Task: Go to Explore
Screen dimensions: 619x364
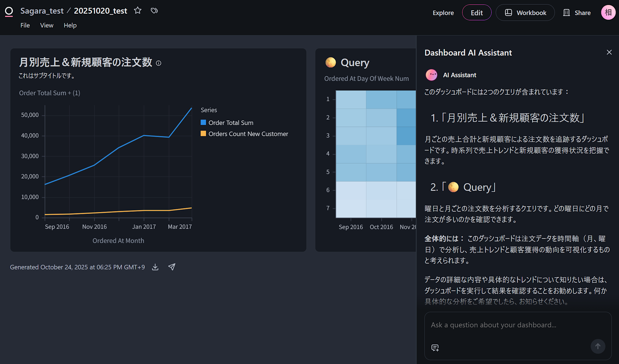Action: pyautogui.click(x=443, y=13)
